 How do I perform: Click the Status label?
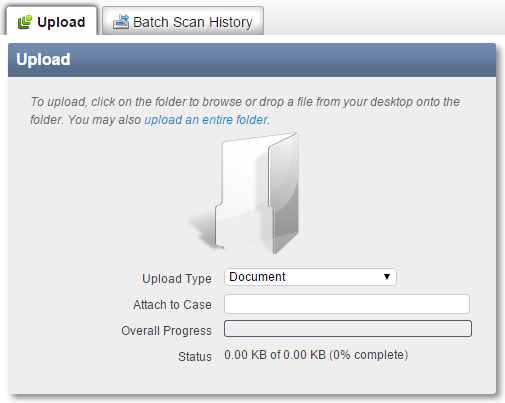[x=195, y=357]
